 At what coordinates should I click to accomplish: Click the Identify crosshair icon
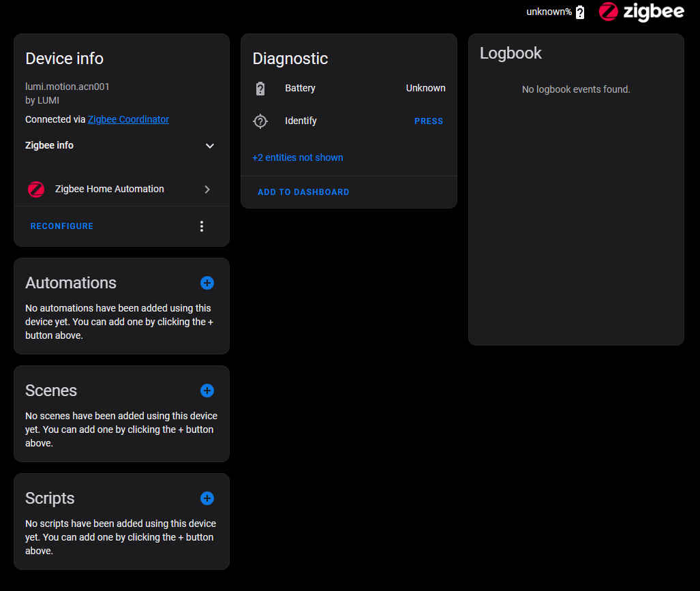click(260, 121)
